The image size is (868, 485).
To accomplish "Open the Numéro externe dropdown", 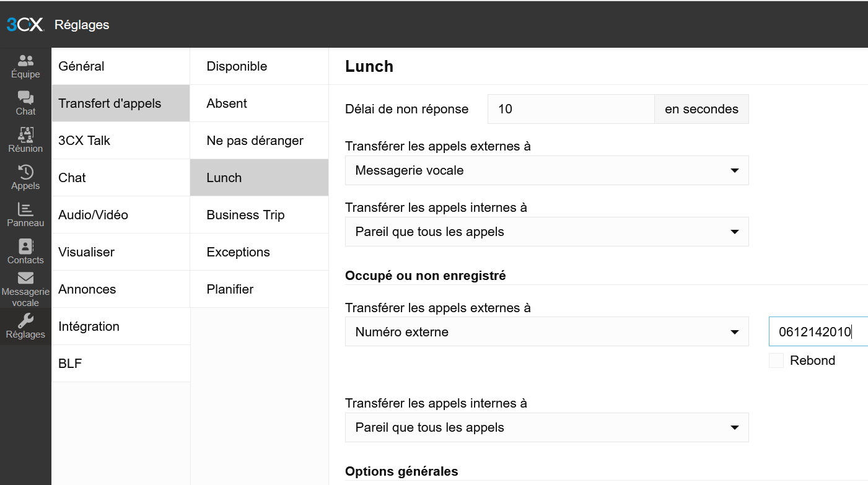I will [546, 332].
